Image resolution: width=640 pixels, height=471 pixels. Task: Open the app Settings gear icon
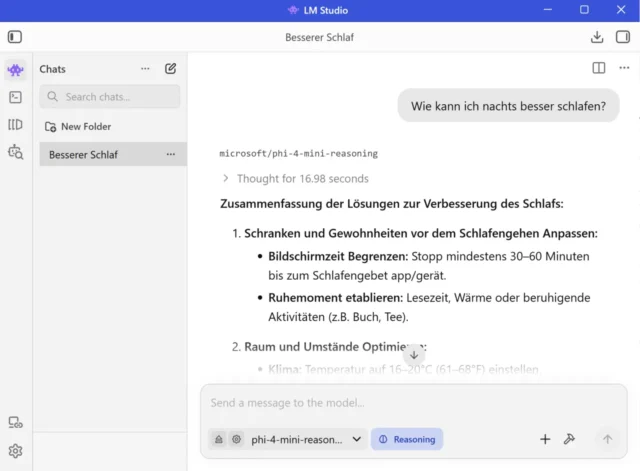[15, 451]
